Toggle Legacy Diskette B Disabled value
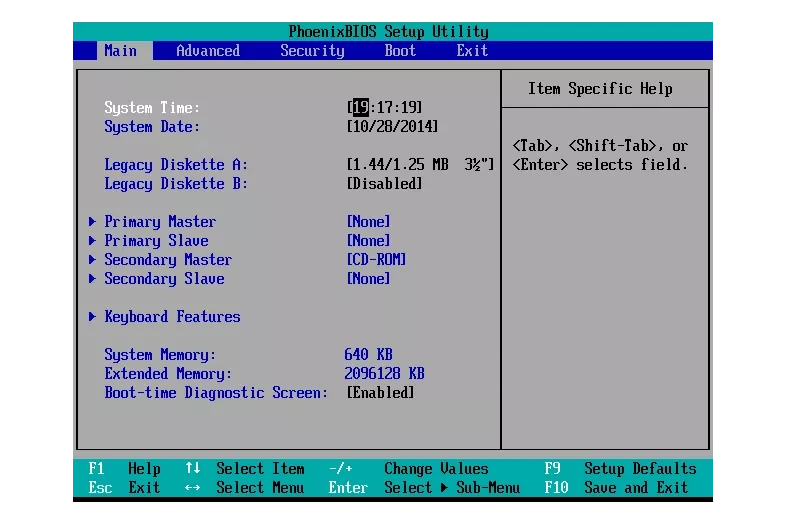The height and width of the screenshot is (524, 786). 384,184
